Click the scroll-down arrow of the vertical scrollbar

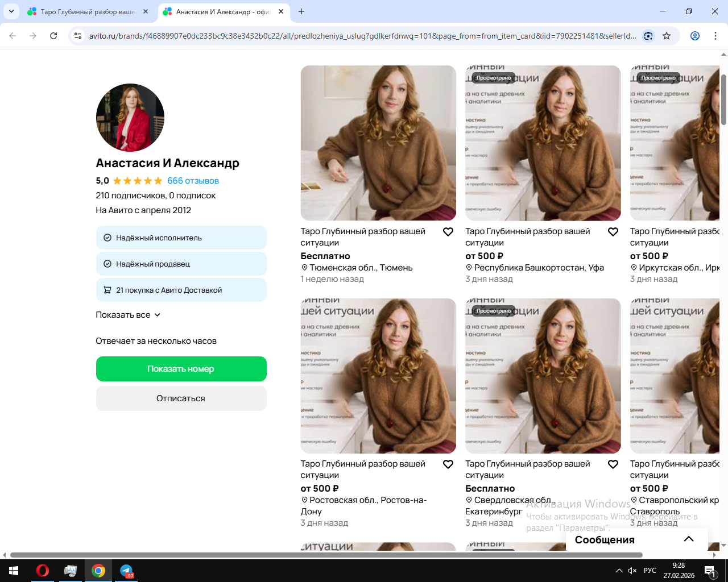[x=723, y=546]
